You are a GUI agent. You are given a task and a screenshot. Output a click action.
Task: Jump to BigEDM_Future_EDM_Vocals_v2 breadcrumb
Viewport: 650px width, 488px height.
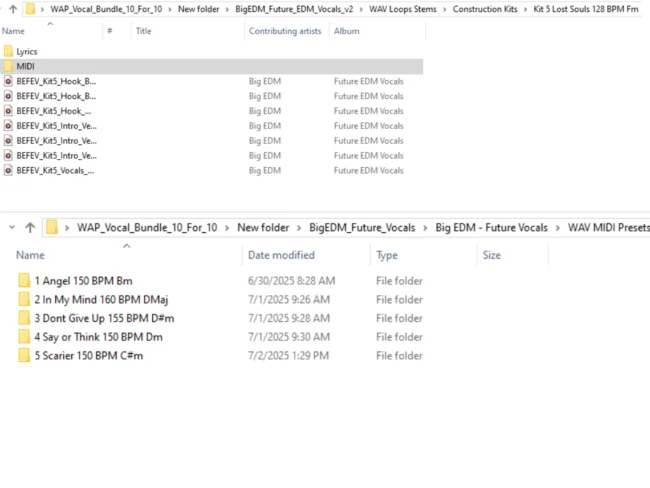294,9
